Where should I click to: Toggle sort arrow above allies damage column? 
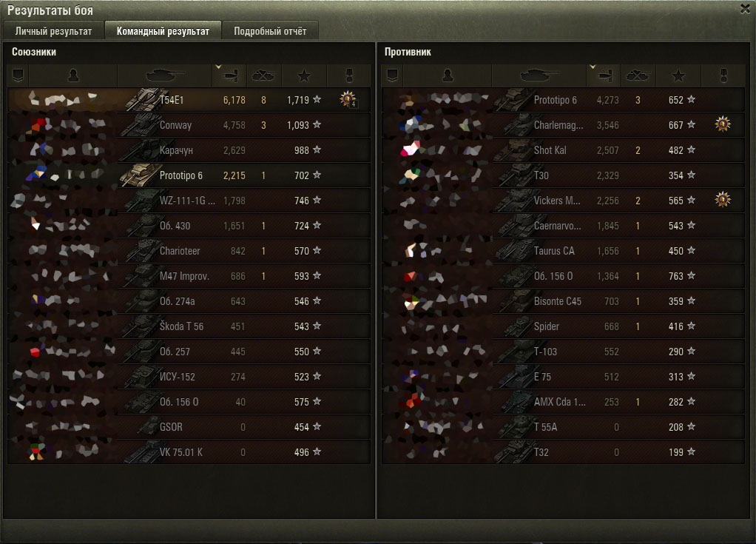click(218, 67)
